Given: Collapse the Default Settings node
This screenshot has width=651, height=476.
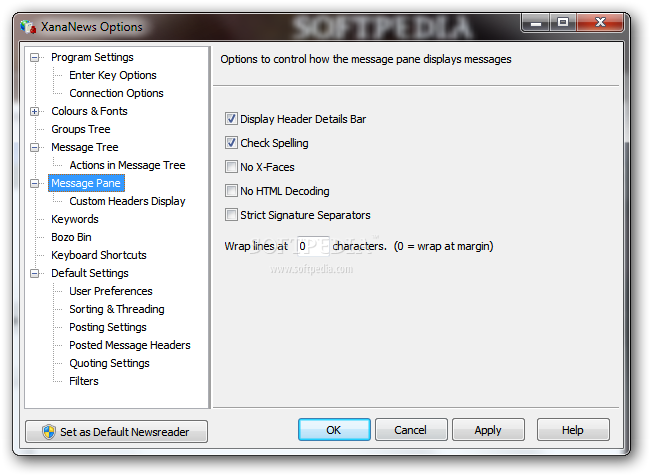Looking at the screenshot, I should point(35,273).
